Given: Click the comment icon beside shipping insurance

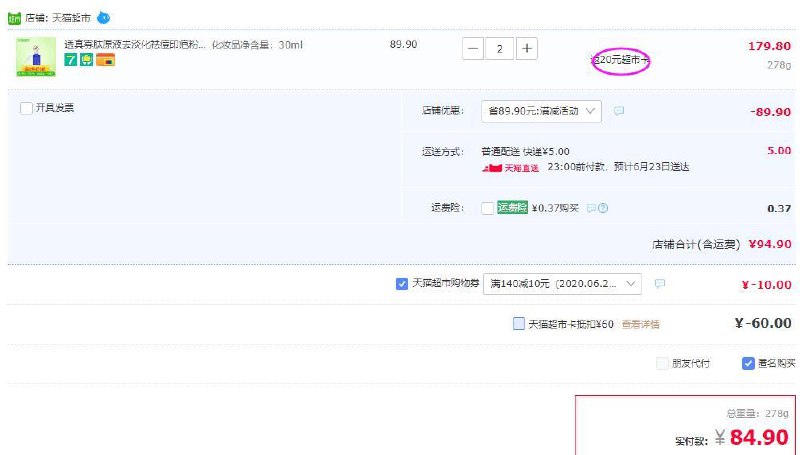Looking at the screenshot, I should [591, 208].
